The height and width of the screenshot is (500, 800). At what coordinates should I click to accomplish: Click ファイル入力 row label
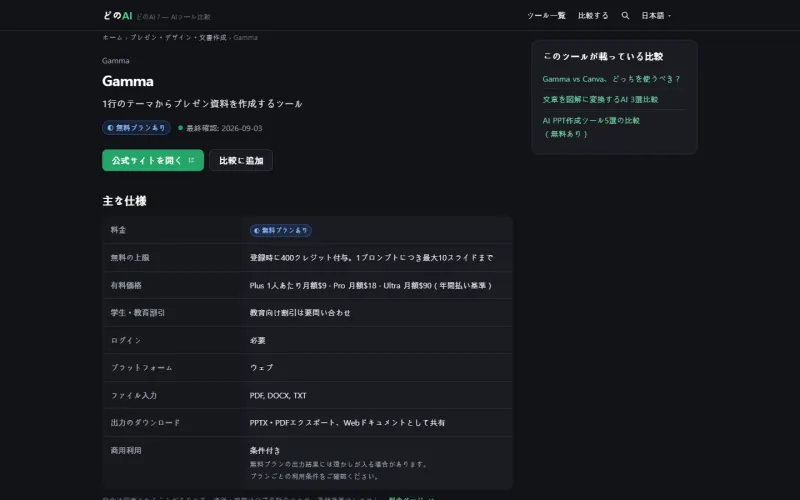point(134,395)
